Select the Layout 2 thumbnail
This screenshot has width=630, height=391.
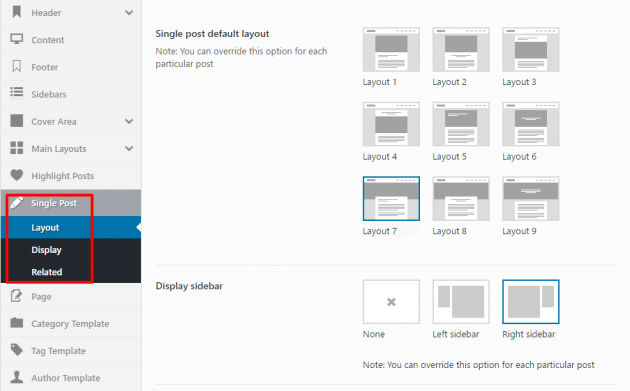(x=461, y=49)
